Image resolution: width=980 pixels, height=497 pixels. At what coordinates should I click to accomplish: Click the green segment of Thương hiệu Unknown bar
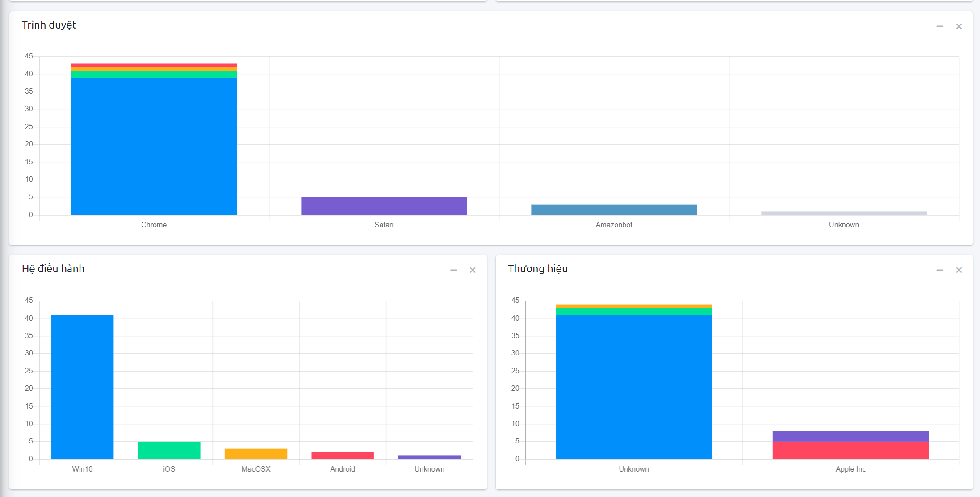[x=633, y=311]
